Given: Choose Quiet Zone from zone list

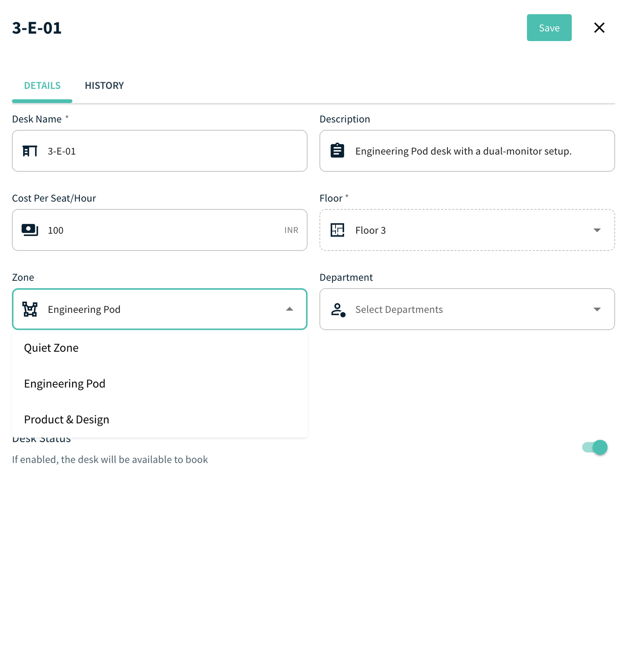Looking at the screenshot, I should [159, 348].
